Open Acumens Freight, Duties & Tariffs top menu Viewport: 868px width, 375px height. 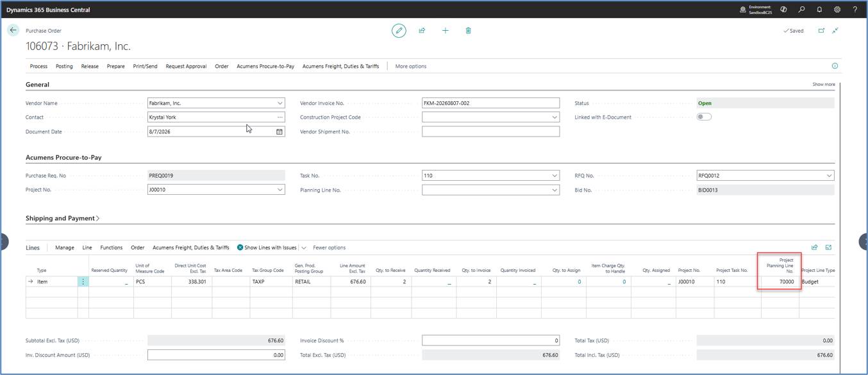(x=340, y=66)
